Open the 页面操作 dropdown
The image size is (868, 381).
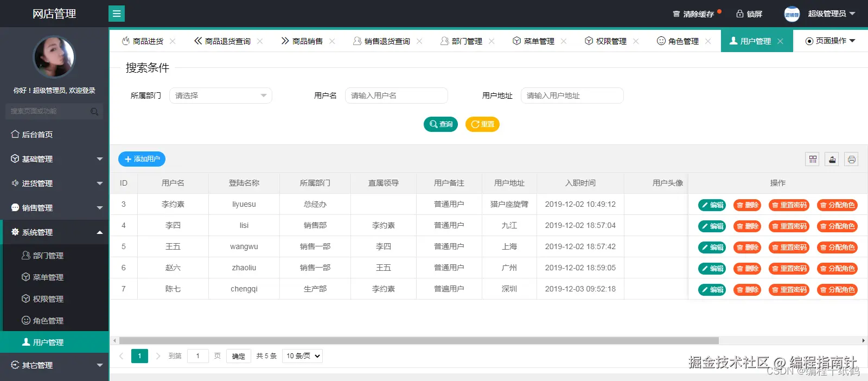pyautogui.click(x=831, y=41)
